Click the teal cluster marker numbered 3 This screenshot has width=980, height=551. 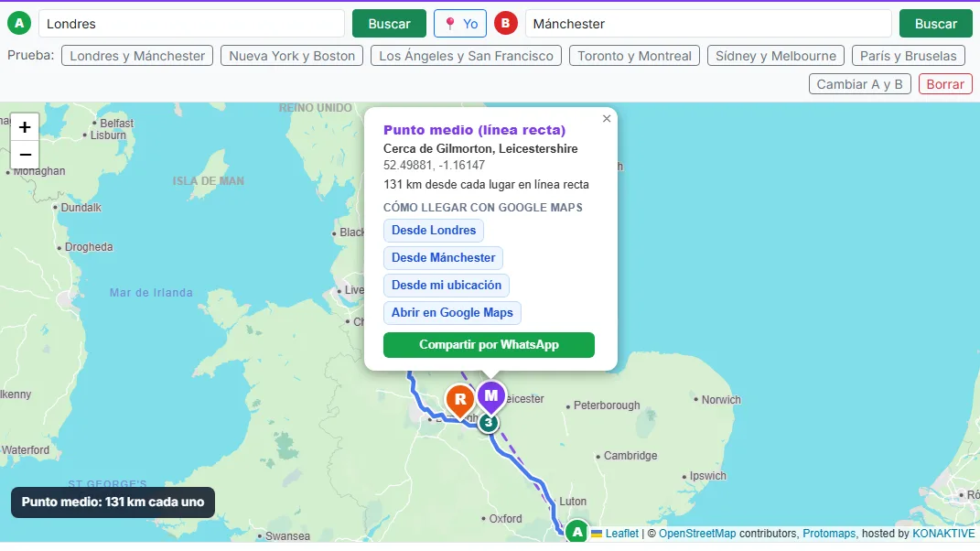click(x=488, y=423)
